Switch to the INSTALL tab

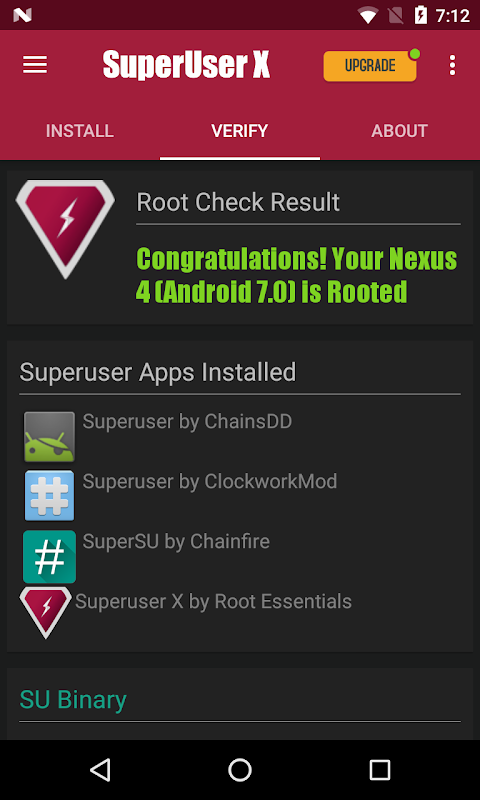click(x=80, y=131)
